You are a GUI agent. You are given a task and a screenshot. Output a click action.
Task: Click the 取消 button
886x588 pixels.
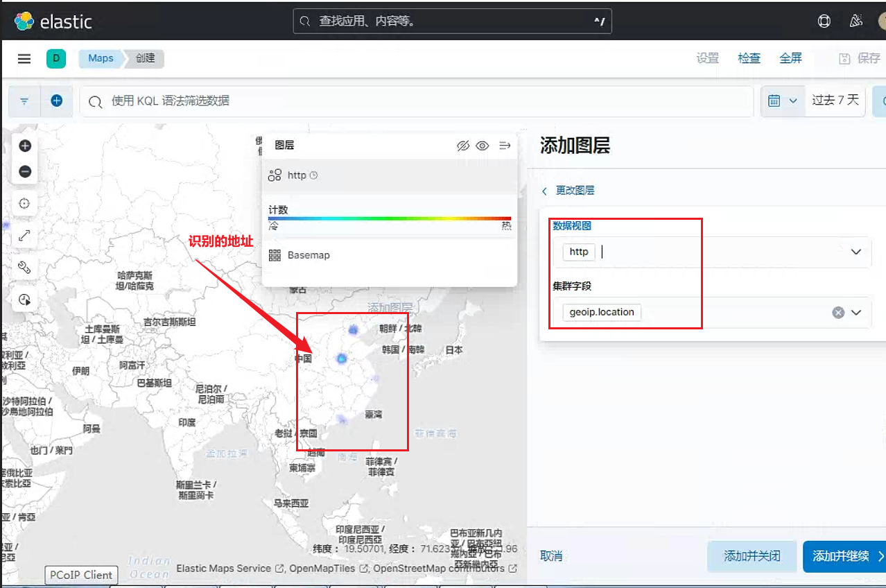tap(551, 556)
